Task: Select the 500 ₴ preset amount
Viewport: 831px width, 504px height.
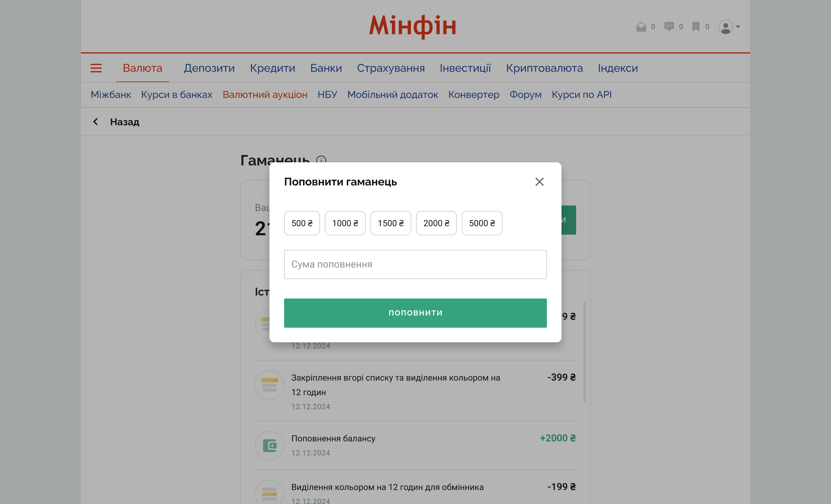Action: (x=302, y=223)
